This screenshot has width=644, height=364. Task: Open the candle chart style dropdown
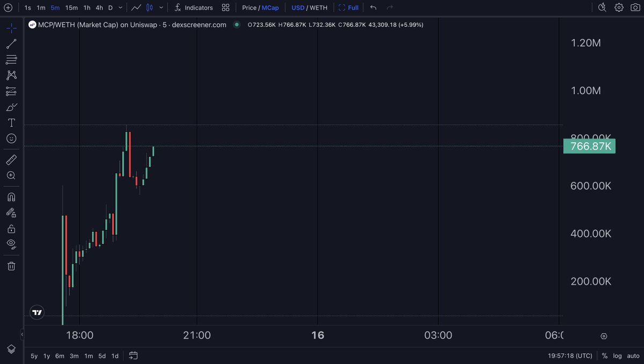(161, 8)
